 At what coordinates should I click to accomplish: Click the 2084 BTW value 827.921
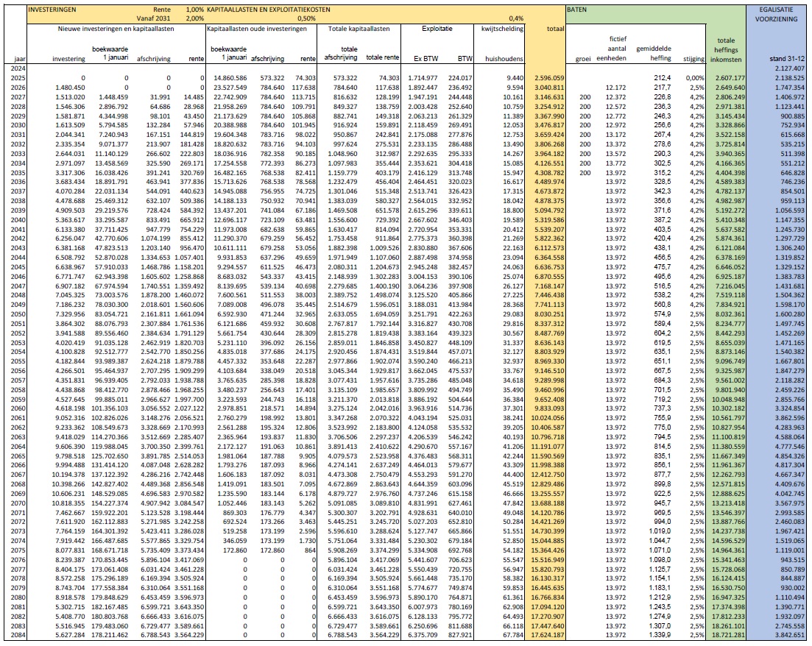[461, 635]
